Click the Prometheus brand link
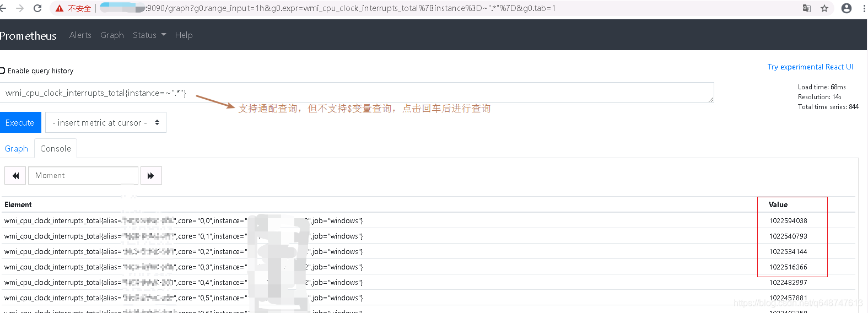This screenshot has width=868, height=313. click(x=28, y=36)
